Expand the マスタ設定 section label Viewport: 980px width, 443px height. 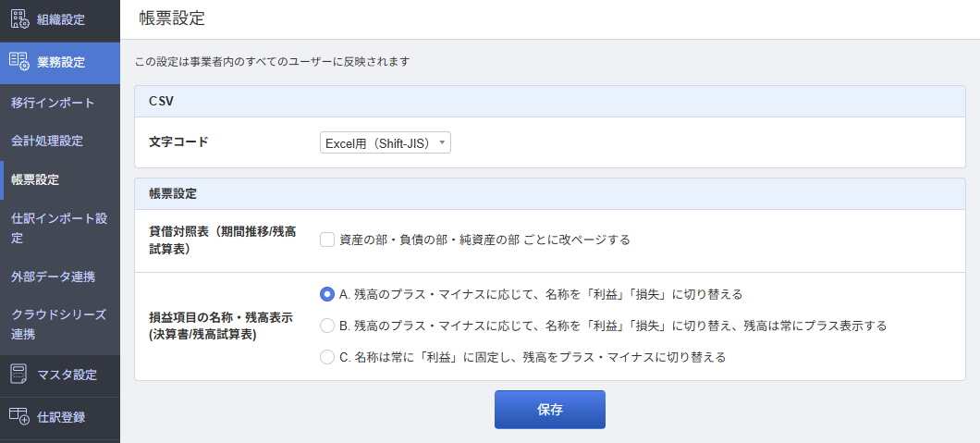pyautogui.click(x=67, y=375)
